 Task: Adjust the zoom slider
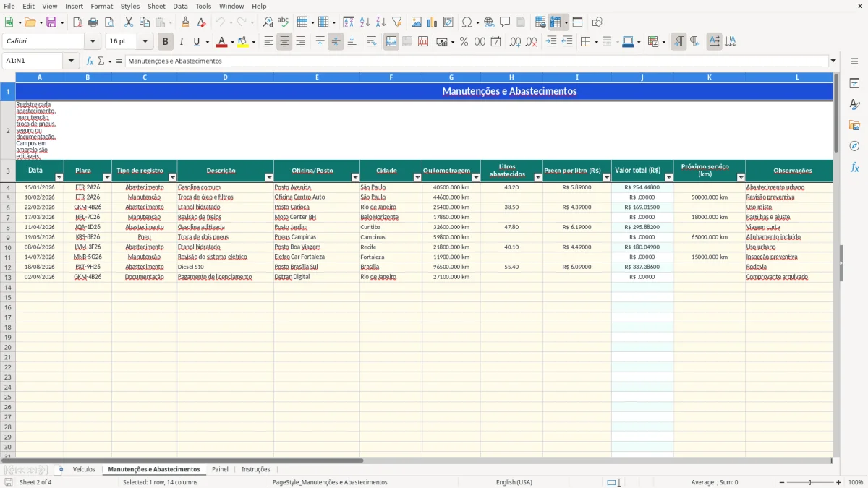pyautogui.click(x=809, y=482)
